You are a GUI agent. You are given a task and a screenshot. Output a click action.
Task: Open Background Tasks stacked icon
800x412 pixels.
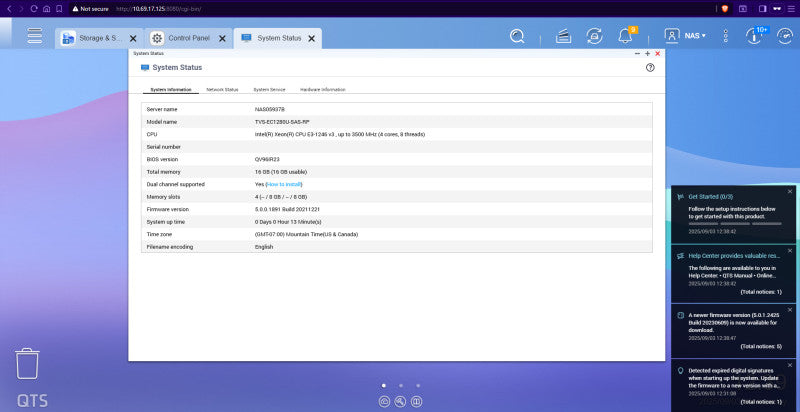click(x=563, y=36)
